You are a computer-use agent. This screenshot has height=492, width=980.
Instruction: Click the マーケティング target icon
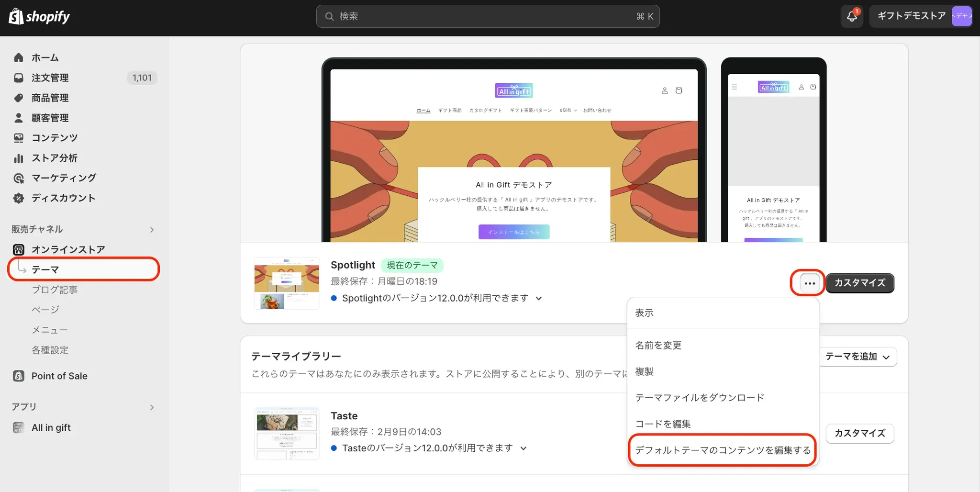pyautogui.click(x=19, y=178)
